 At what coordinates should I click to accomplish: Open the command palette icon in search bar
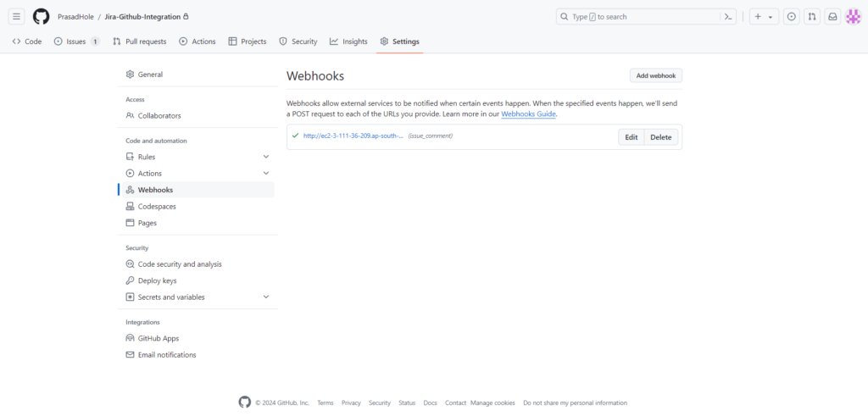[728, 17]
